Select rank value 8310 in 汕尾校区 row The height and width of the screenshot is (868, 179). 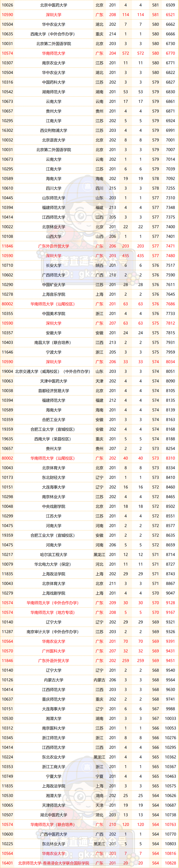[170, 458]
